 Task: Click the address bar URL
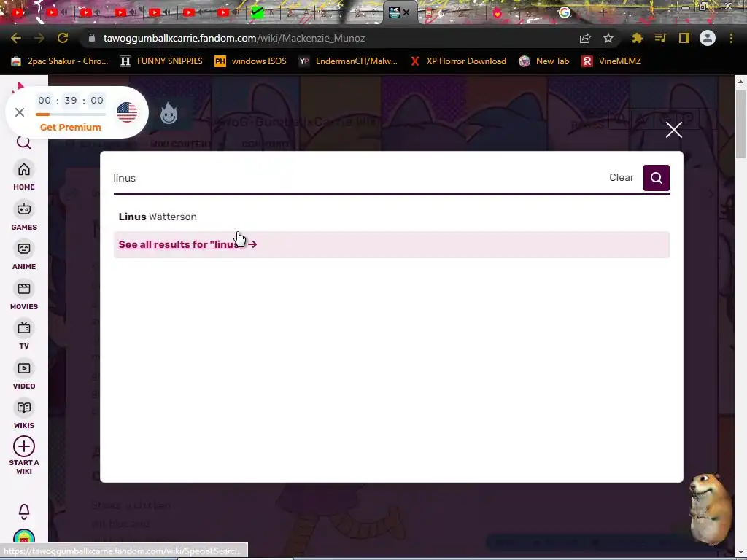click(234, 38)
